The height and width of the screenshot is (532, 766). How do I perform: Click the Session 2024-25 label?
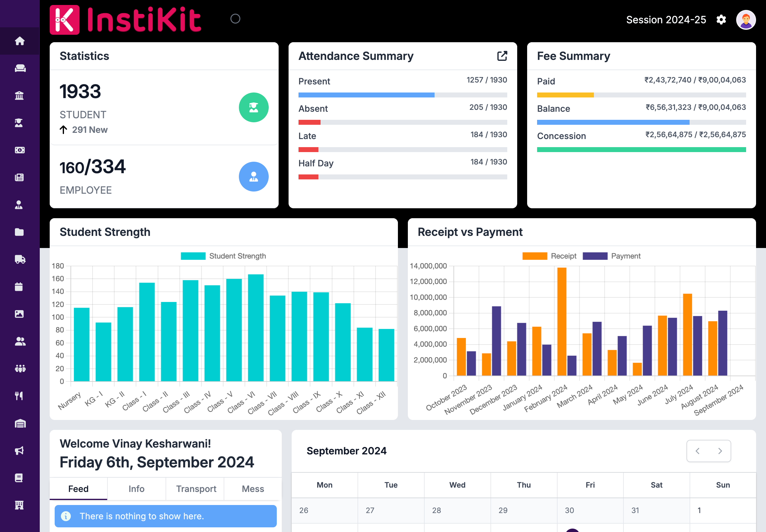pyautogui.click(x=666, y=20)
